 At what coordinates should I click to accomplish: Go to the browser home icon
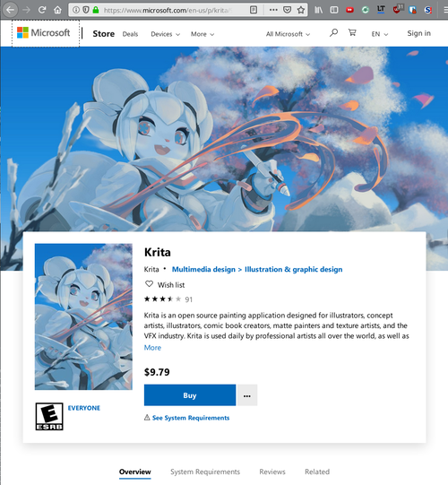pos(57,10)
